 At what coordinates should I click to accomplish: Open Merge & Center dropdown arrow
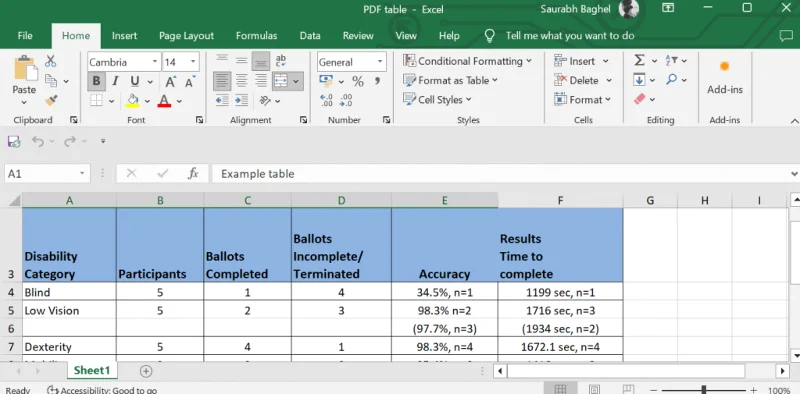[x=296, y=81]
